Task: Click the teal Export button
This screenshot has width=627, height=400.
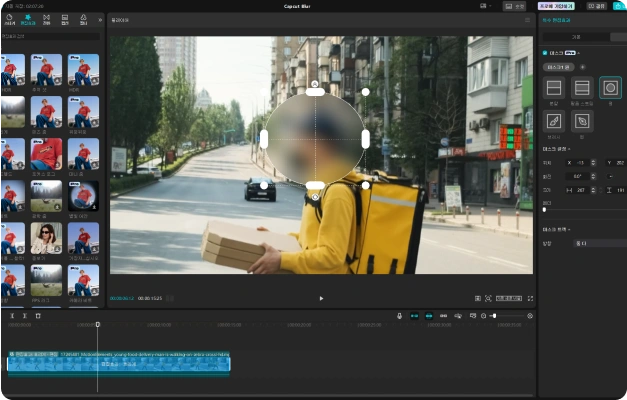Action: pyautogui.click(x=620, y=6)
